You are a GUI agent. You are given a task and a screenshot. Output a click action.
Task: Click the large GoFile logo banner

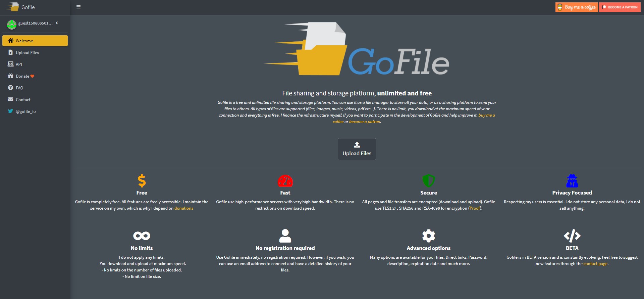(x=357, y=49)
